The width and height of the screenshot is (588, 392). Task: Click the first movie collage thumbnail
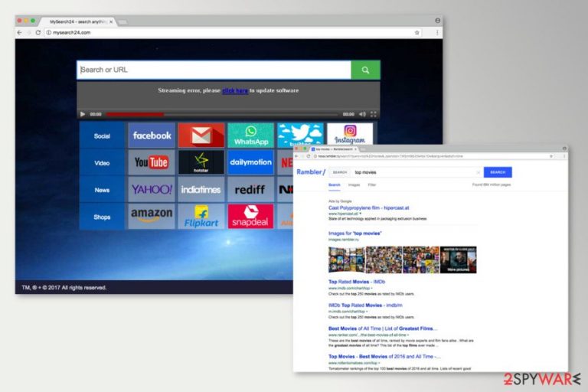(347, 260)
